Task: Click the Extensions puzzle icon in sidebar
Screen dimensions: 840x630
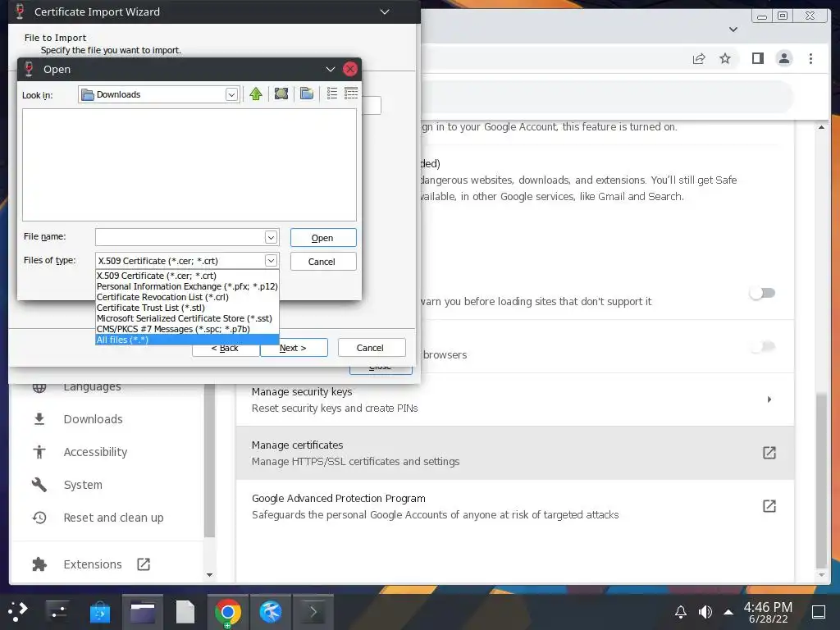Action: [x=39, y=564]
